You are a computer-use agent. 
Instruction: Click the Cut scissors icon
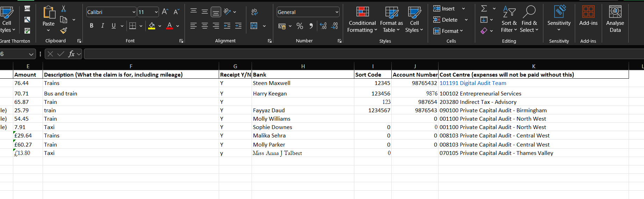click(64, 9)
